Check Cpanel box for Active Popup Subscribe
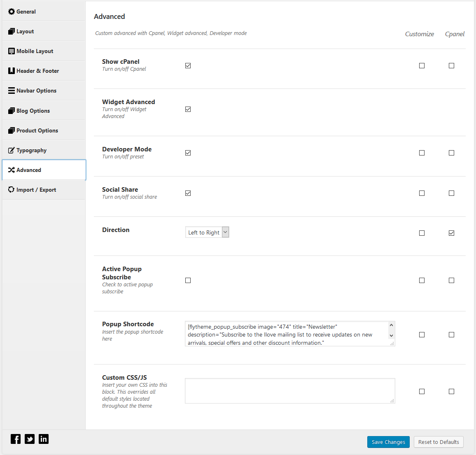 tap(451, 280)
